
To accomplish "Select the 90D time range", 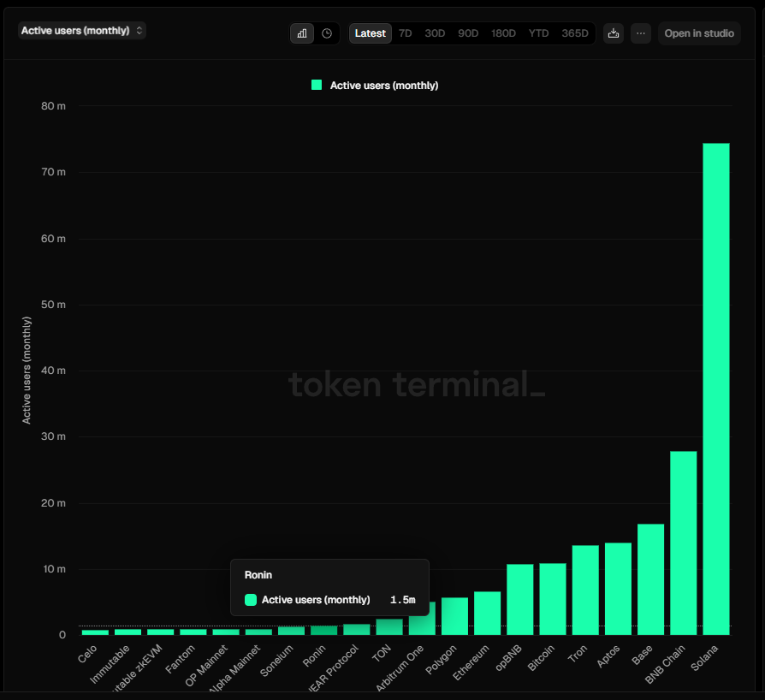I will pyautogui.click(x=468, y=33).
